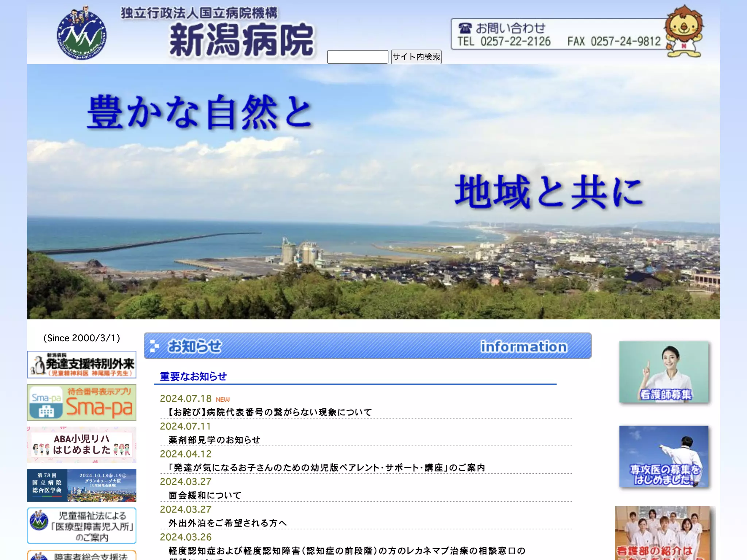Click the FAX 0257-24-9812 number

pyautogui.click(x=614, y=42)
